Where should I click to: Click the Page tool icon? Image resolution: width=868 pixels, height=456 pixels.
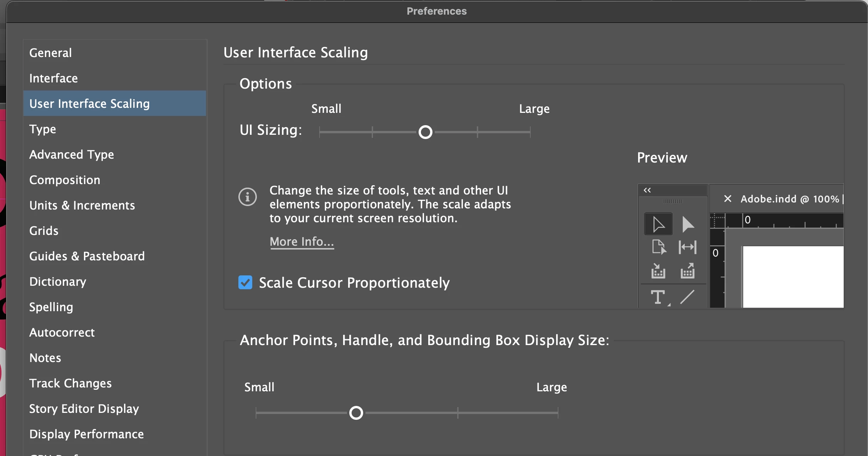[659, 247]
